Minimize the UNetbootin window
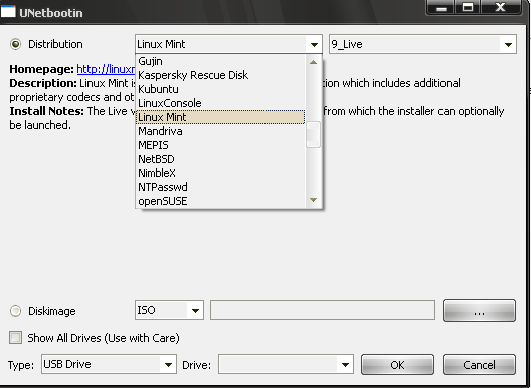 (x=441, y=7)
